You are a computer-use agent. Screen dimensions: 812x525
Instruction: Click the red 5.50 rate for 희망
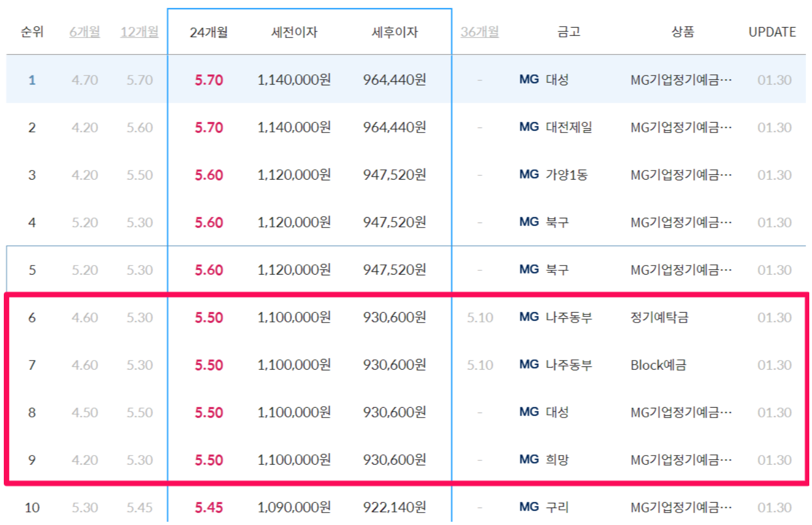[x=209, y=460]
